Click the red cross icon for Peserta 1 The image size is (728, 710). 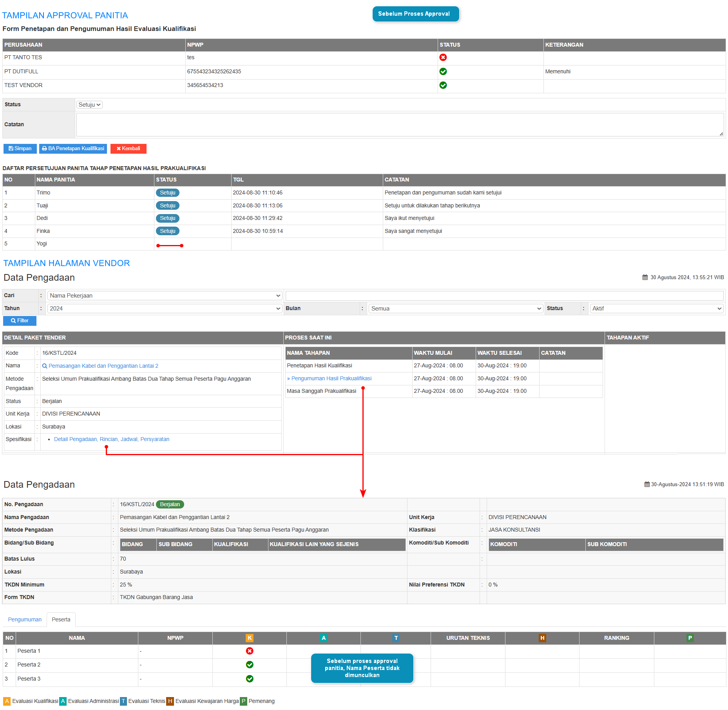click(x=249, y=651)
